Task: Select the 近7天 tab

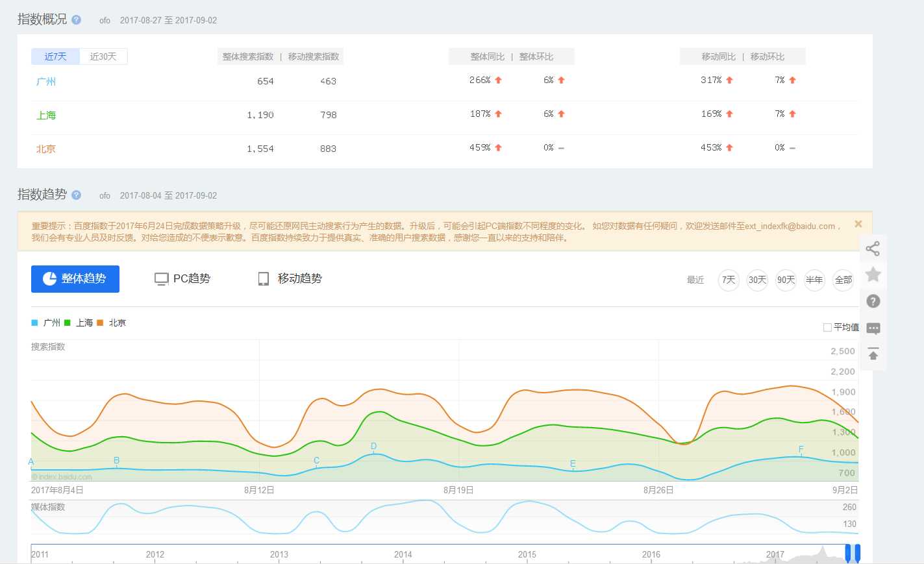Action: click(55, 56)
